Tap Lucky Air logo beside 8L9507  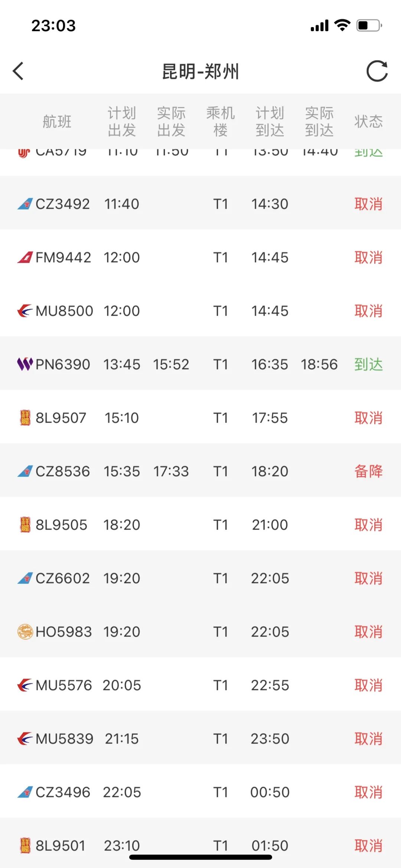coord(25,418)
